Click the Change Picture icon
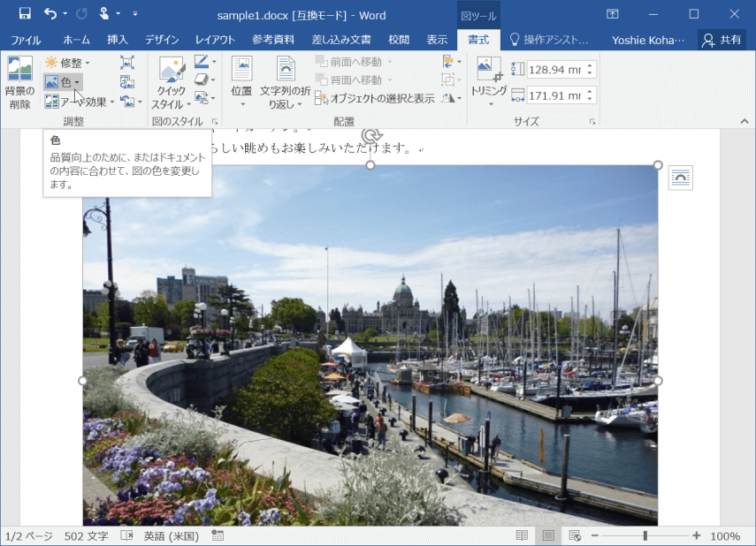The height and width of the screenshot is (546, 756). 127,82
